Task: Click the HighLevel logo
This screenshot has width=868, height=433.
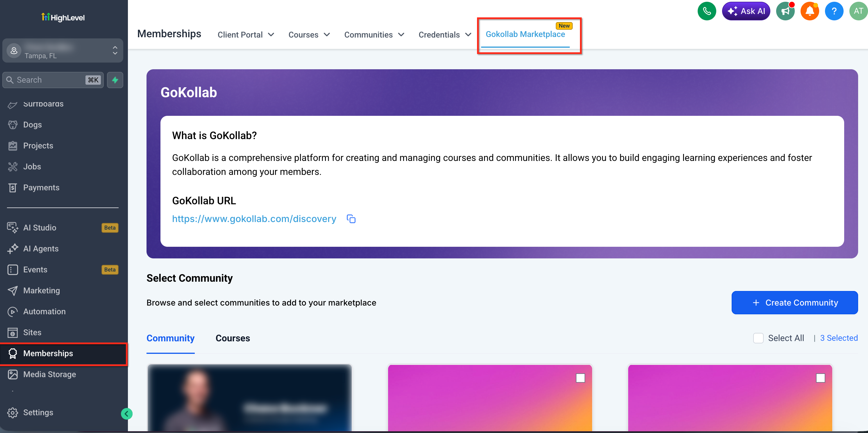Action: (63, 17)
